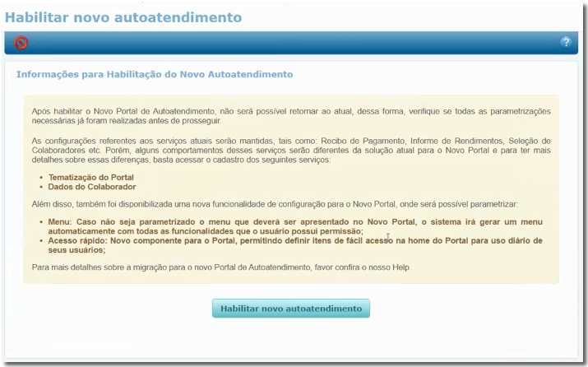
Task: Click the blue toolbar bar's empty area
Action: point(288,43)
